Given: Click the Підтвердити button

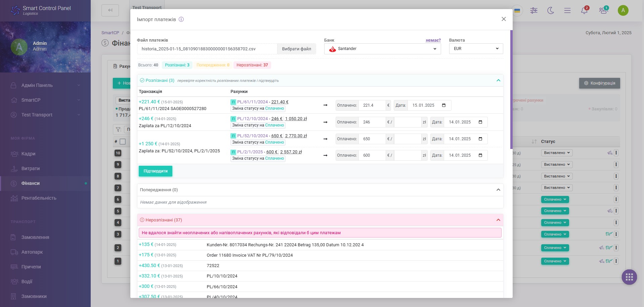Looking at the screenshot, I should pos(156,171).
